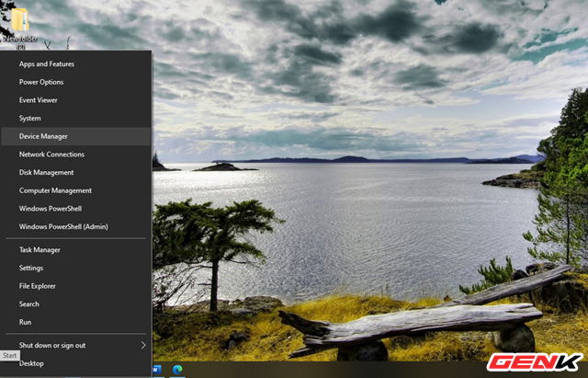Open Task Manager
Screen dimensions: 588x378
click(x=40, y=249)
